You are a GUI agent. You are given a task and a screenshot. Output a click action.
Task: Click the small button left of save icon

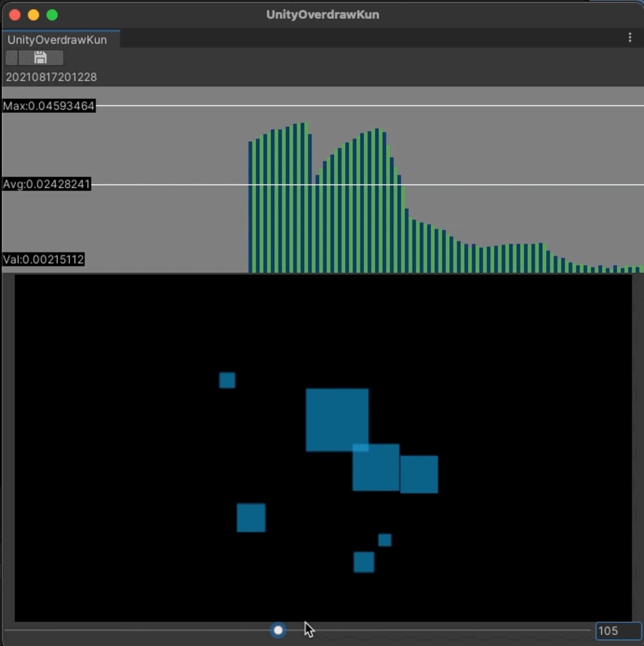[x=11, y=57]
